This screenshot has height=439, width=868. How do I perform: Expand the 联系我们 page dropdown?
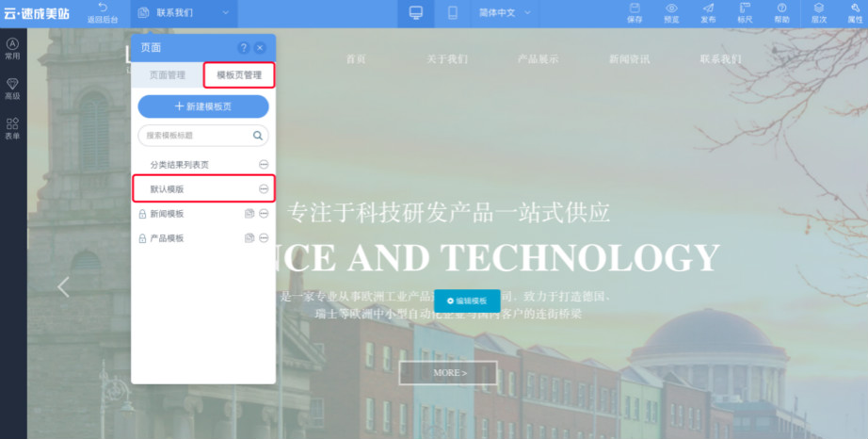226,12
